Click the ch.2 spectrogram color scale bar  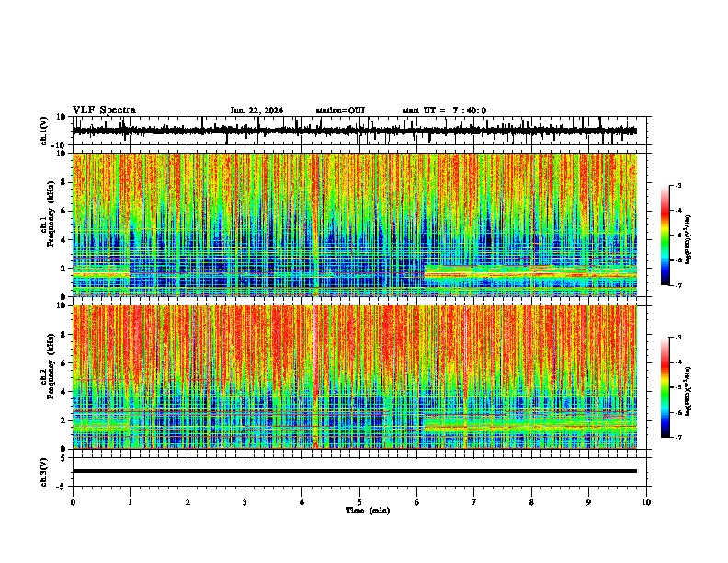tap(665, 387)
